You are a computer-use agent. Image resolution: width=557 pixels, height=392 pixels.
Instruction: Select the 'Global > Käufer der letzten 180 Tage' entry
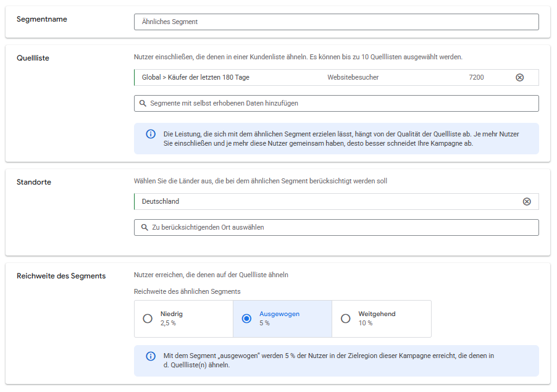point(196,78)
